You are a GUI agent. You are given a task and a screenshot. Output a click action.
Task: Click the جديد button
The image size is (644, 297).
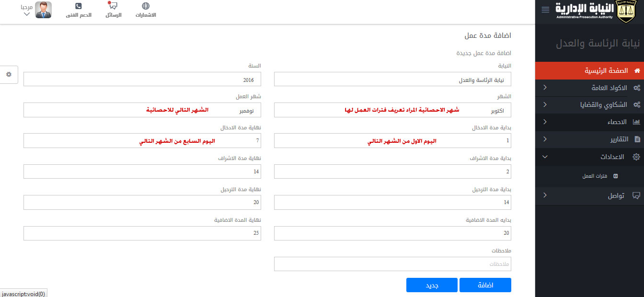[432, 285]
